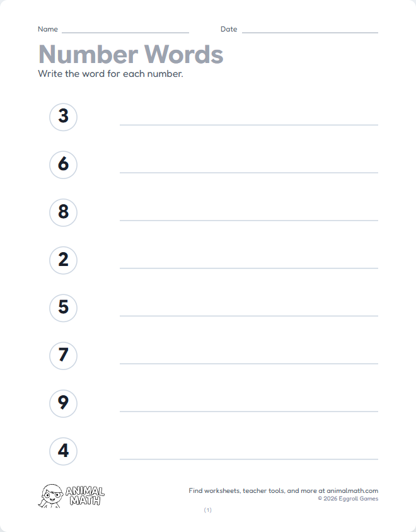Click the answer line beside number 6
The image size is (416, 532).
point(248,171)
